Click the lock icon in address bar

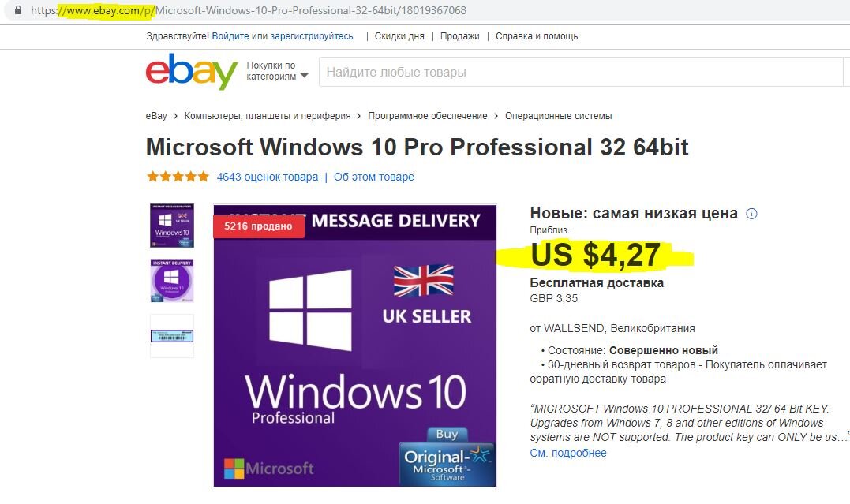(x=18, y=10)
